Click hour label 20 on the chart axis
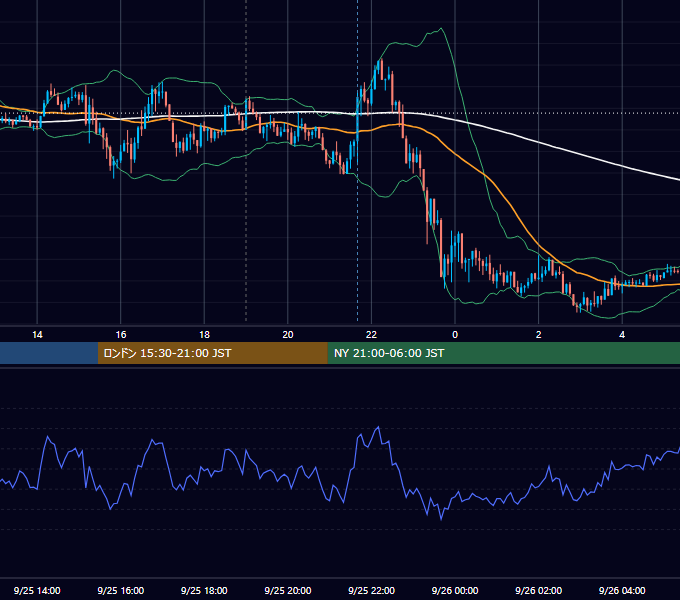The height and width of the screenshot is (600, 680). [x=288, y=335]
